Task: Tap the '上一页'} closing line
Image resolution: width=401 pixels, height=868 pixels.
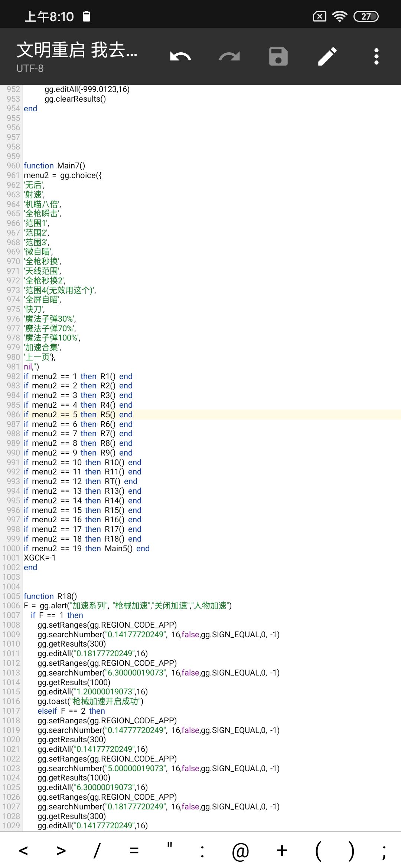Action: (40, 357)
